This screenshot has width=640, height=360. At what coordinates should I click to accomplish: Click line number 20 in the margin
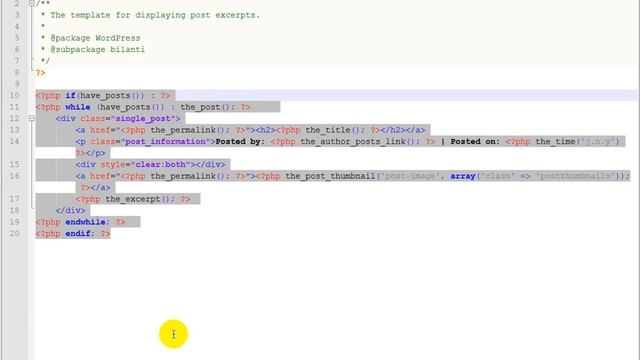(14, 233)
